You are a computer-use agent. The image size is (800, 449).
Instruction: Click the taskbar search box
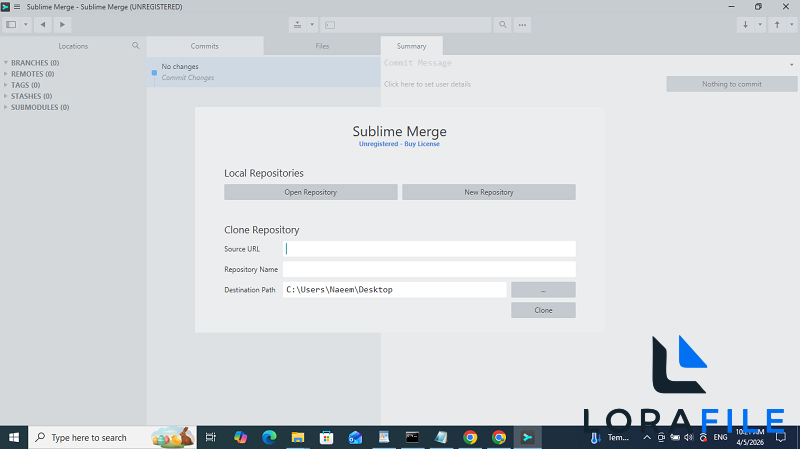(112, 437)
